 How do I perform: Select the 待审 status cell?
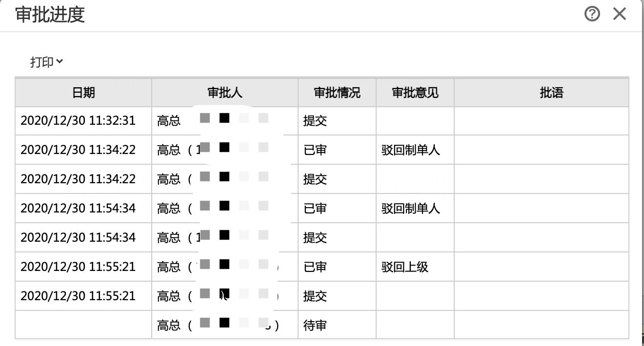(x=337, y=326)
